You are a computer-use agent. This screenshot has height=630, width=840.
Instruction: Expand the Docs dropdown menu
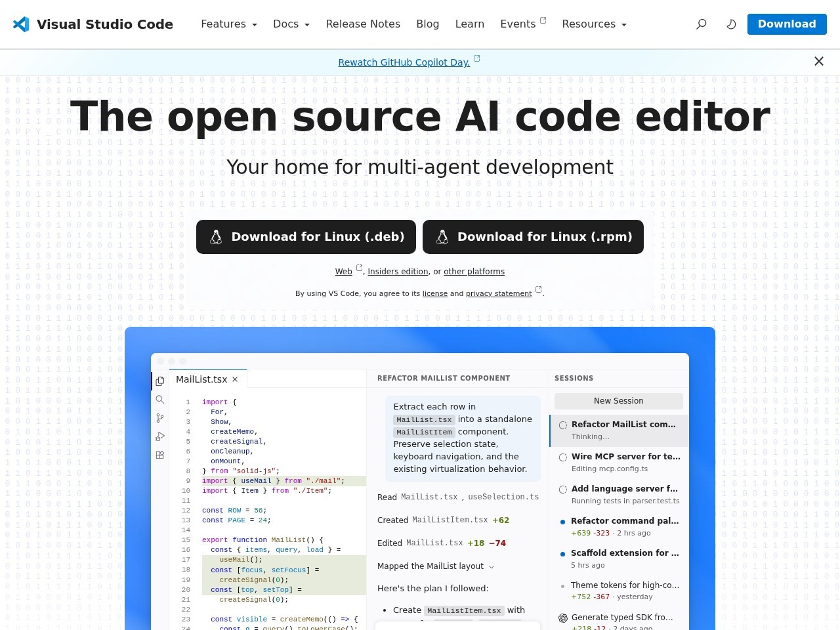[291, 24]
